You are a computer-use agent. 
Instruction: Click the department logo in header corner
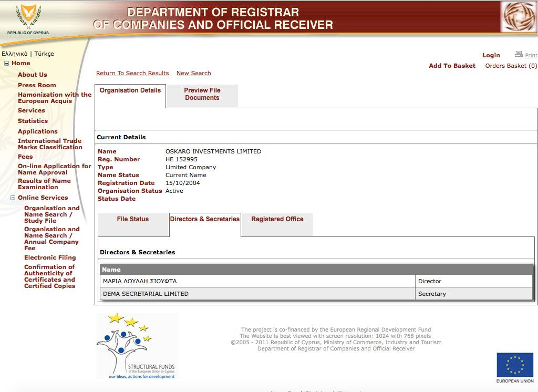click(518, 17)
